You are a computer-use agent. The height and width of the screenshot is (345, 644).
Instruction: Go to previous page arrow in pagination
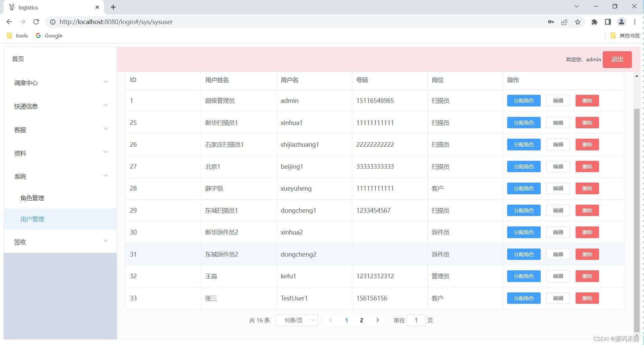click(330, 320)
